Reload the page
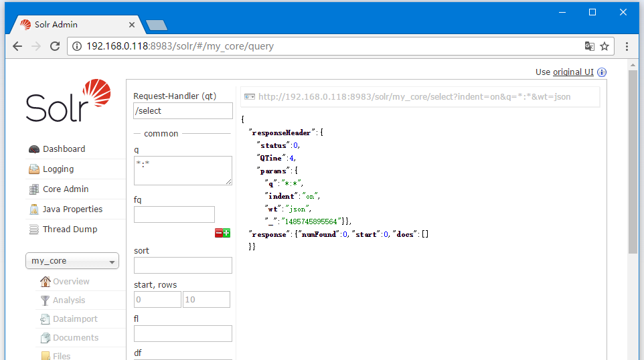Image resolution: width=644 pixels, height=360 pixels. point(55,46)
